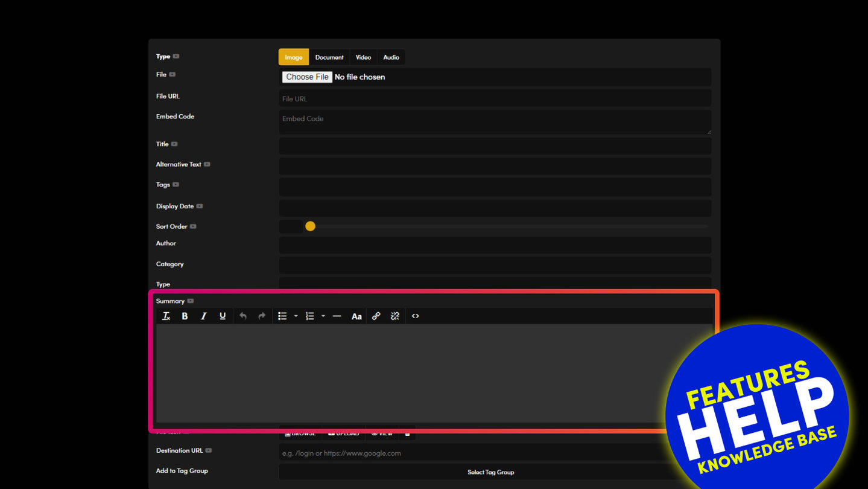The height and width of the screenshot is (489, 868).
Task: Insert a horizontal line in Summary
Action: [x=337, y=316]
